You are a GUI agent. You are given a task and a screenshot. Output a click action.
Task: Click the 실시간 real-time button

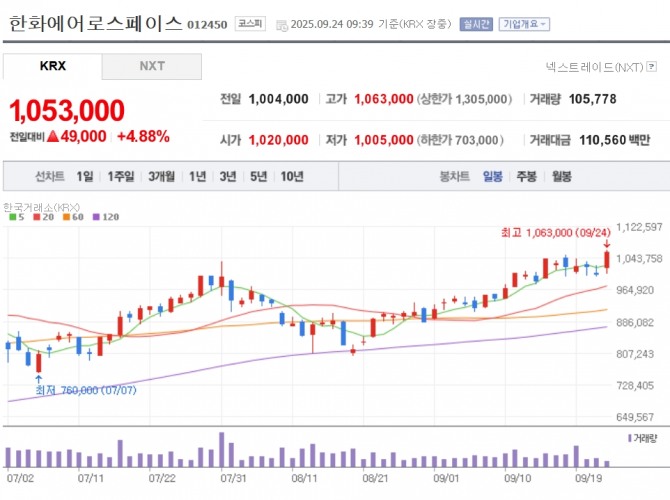pyautogui.click(x=476, y=24)
